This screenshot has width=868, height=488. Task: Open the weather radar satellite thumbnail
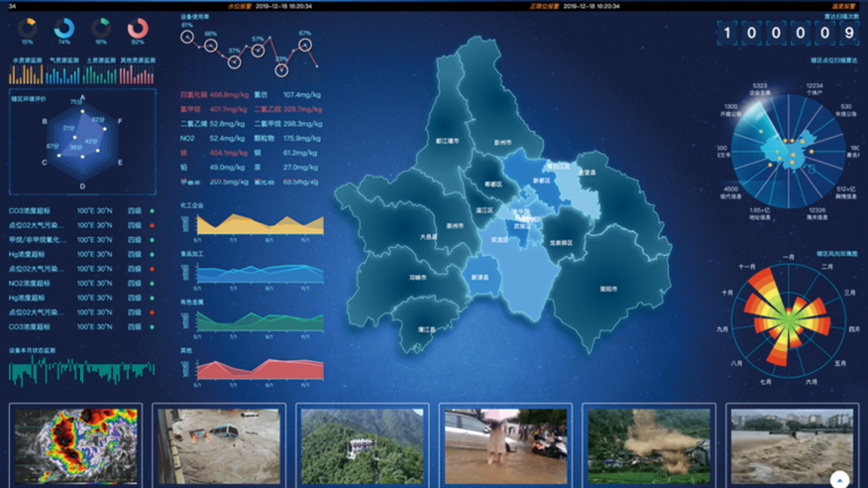click(74, 445)
